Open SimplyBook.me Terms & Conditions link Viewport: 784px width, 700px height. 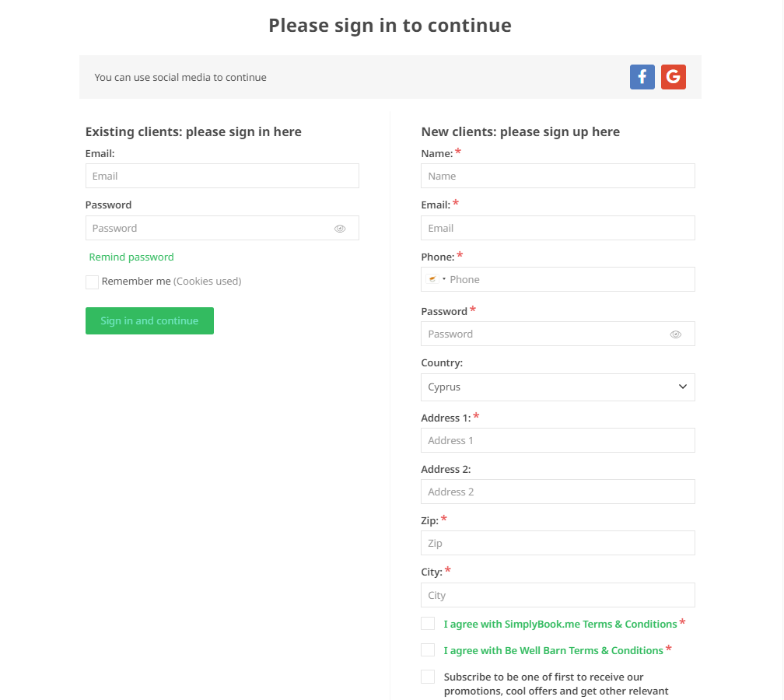(560, 624)
